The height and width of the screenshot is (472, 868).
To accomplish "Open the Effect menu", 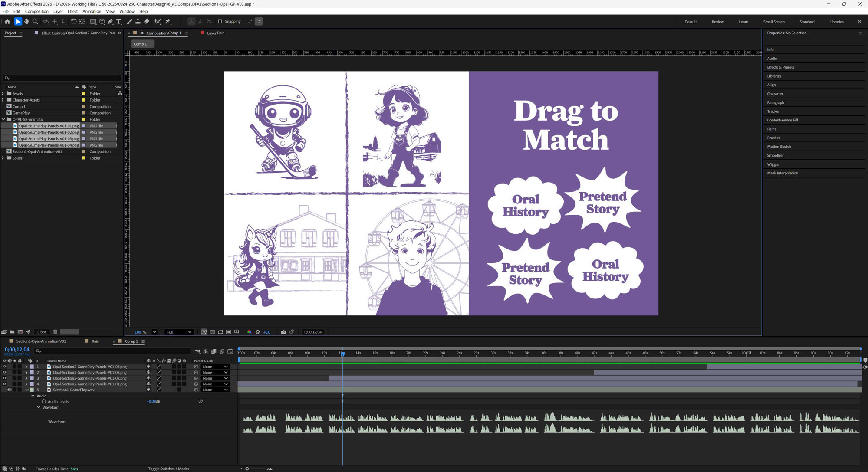I will point(72,11).
